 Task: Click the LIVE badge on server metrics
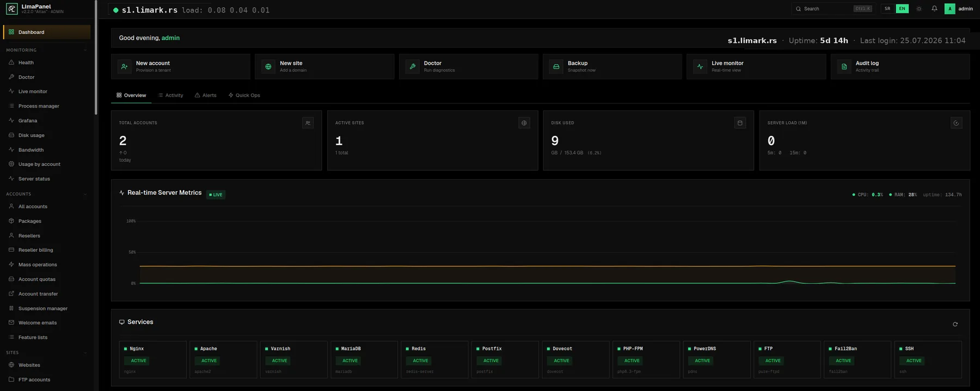pos(216,195)
